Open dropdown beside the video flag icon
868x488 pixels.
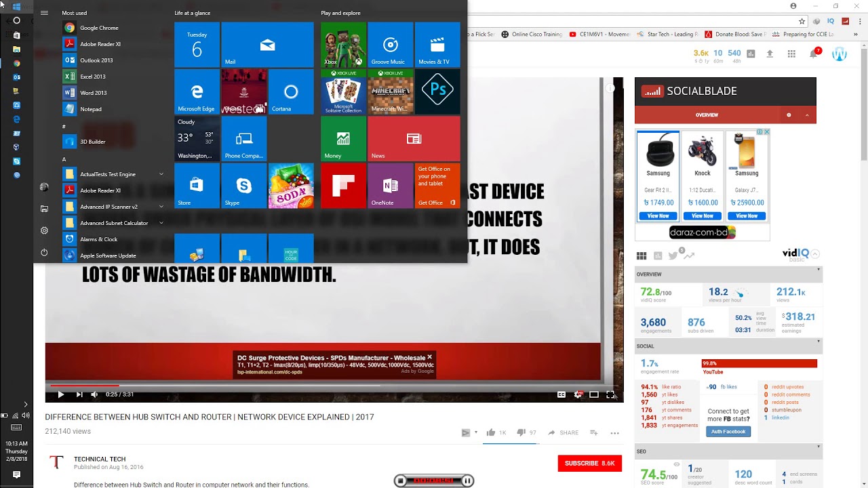click(x=475, y=432)
